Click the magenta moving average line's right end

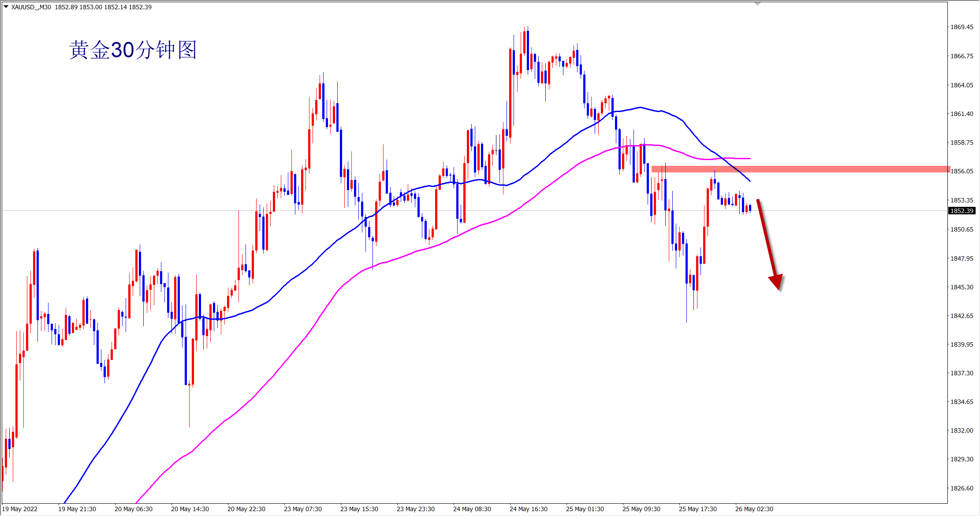(x=749, y=158)
